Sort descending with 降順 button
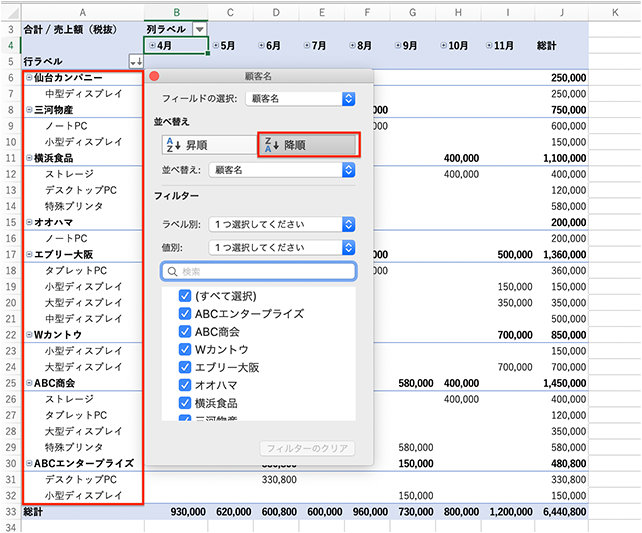This screenshot has width=642, height=533. tap(309, 145)
